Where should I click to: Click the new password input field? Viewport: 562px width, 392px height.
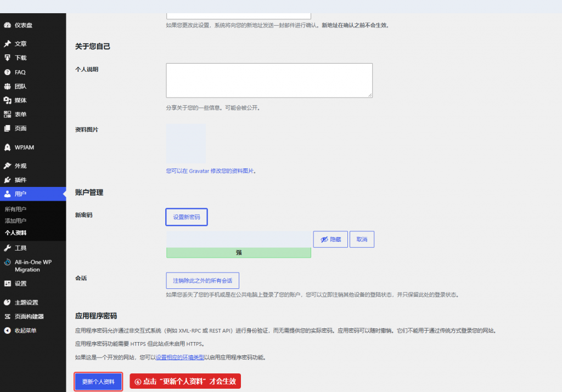[239, 239]
